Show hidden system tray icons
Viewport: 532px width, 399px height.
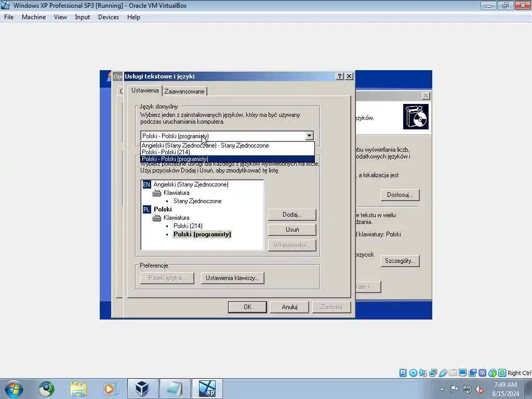coord(442,389)
